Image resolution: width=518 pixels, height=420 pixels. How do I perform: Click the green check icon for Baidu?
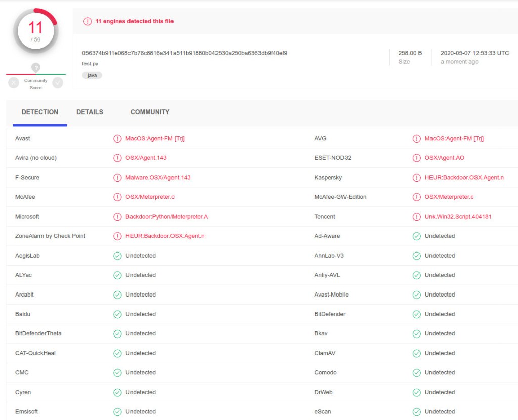click(x=117, y=314)
